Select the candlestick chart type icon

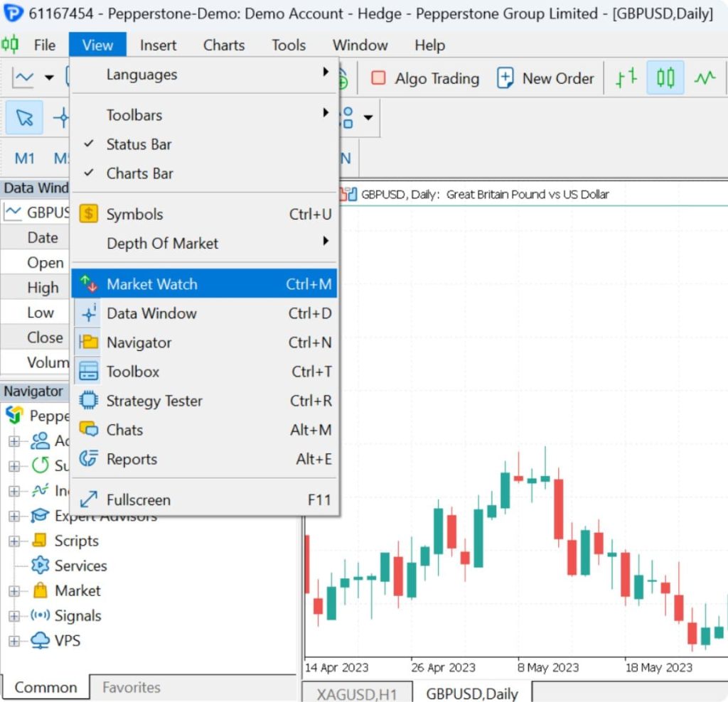point(665,78)
